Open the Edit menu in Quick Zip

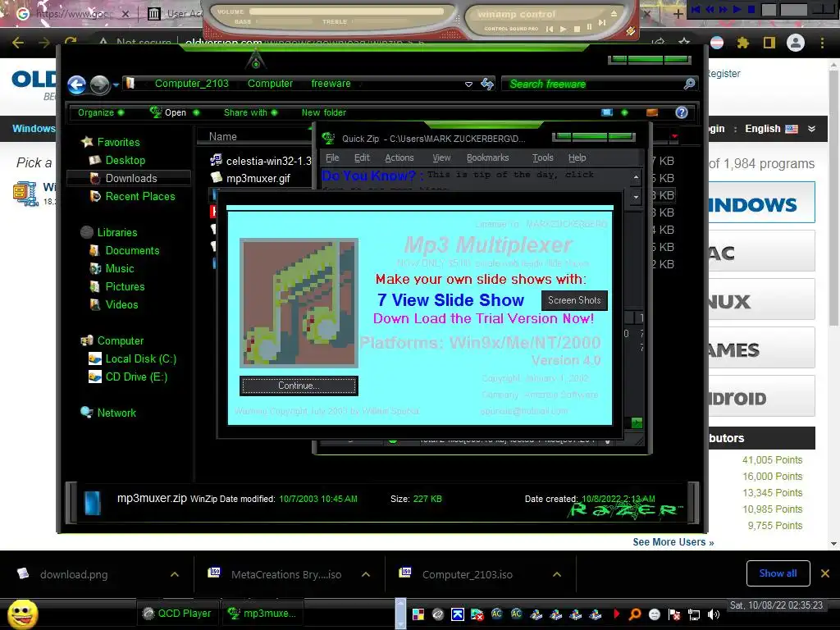(362, 157)
